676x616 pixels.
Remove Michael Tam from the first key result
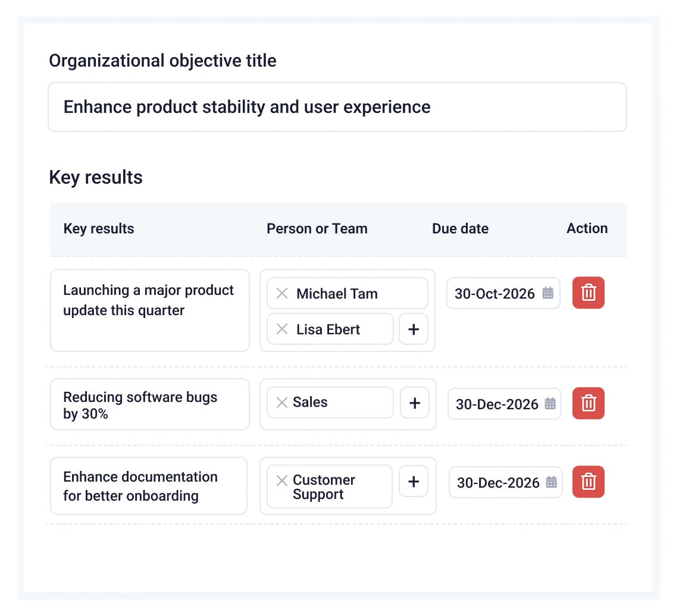tap(281, 293)
